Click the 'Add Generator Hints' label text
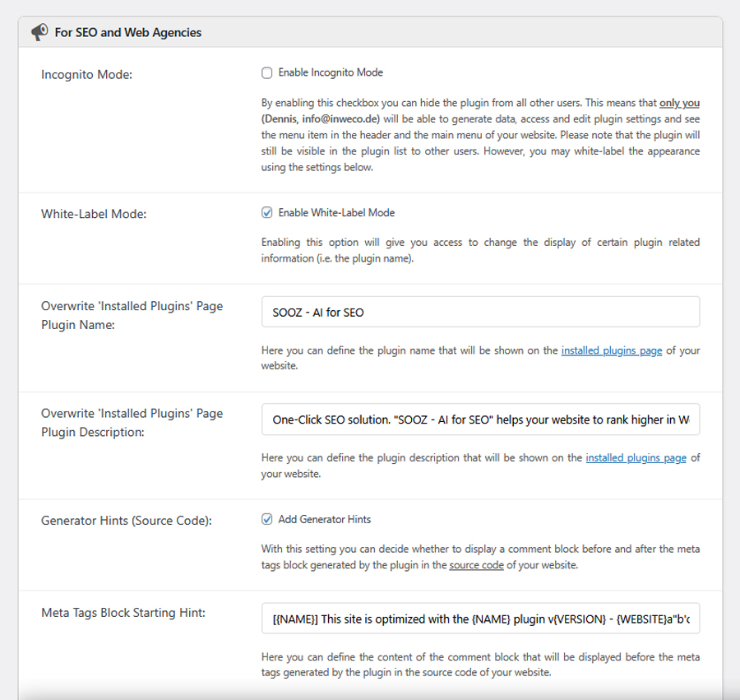The height and width of the screenshot is (700, 740). tap(325, 520)
